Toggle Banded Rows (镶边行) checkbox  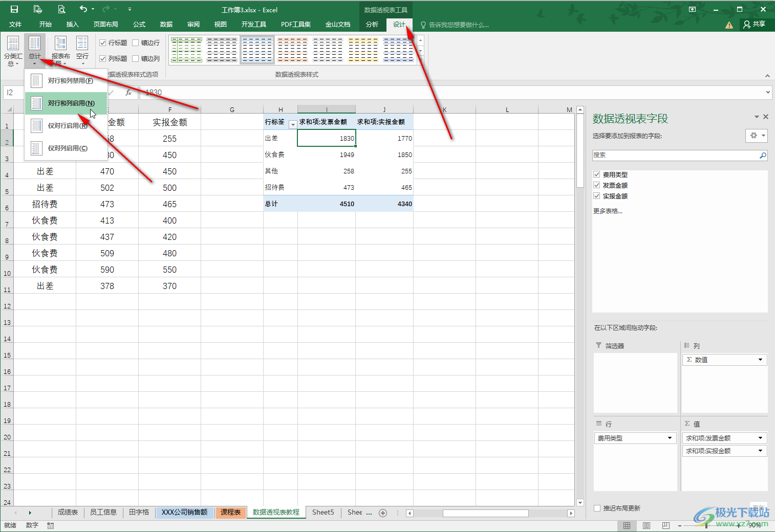coord(136,43)
